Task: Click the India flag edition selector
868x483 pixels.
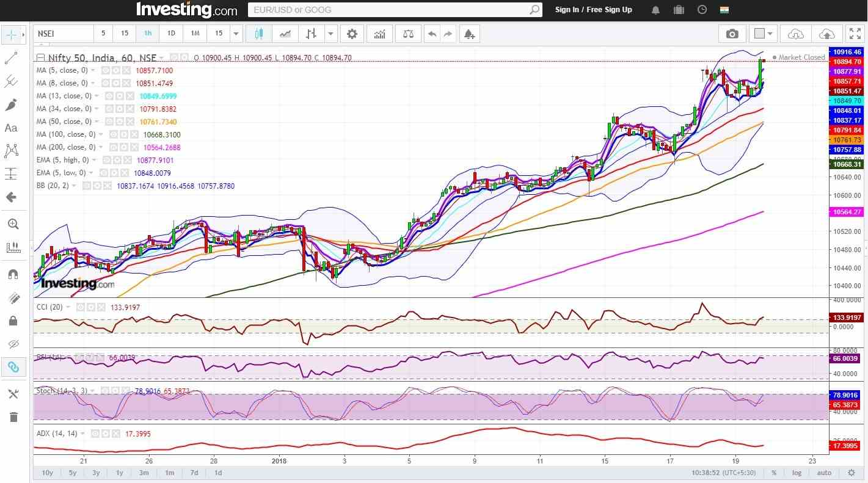Action: [x=724, y=10]
